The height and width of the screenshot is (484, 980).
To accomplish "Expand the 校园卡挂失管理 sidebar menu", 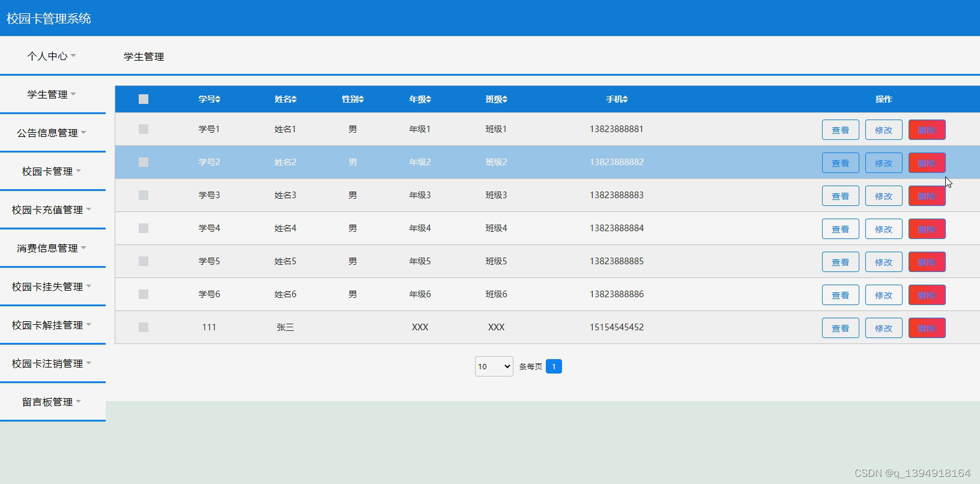I will [x=53, y=286].
